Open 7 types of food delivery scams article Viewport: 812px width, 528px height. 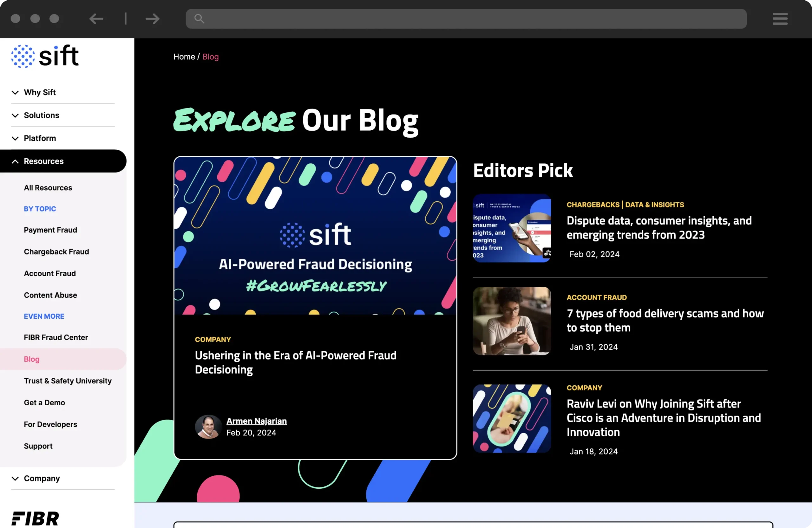[665, 321]
